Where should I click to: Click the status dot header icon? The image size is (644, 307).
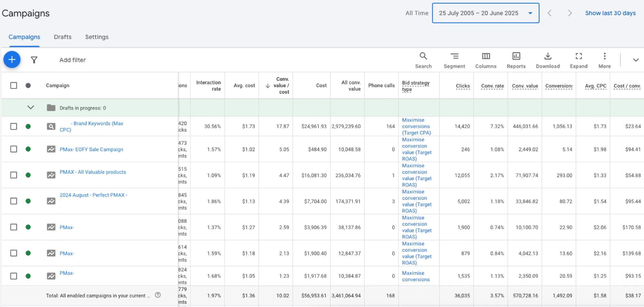point(28,85)
